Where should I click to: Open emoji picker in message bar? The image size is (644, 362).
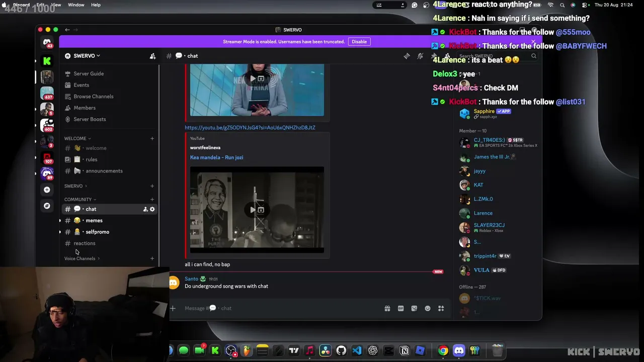click(x=428, y=308)
